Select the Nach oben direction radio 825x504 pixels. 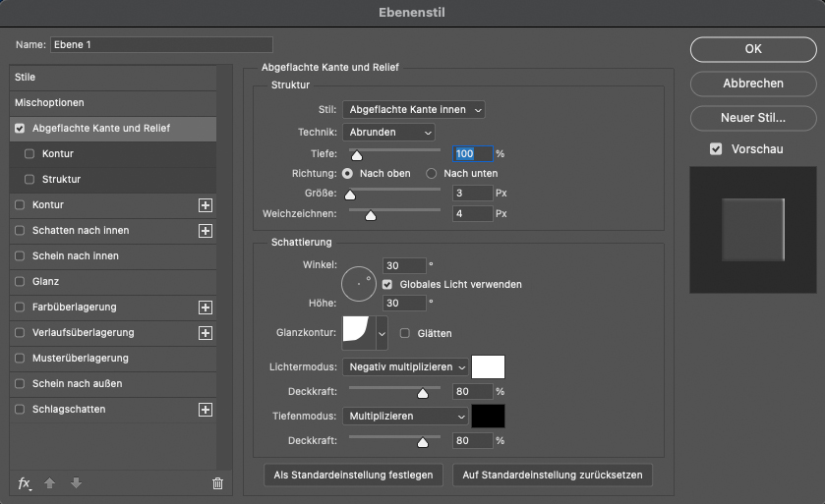coord(347,174)
